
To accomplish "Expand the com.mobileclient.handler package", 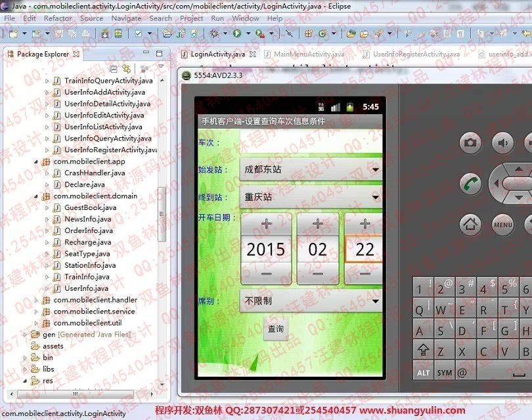I will point(36,300).
